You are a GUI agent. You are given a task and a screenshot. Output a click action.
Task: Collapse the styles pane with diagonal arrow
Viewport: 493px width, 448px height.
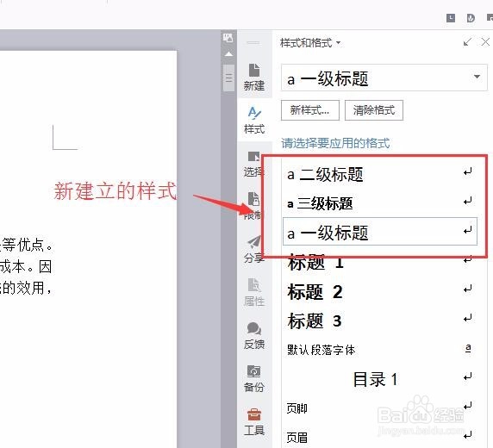[x=467, y=42]
